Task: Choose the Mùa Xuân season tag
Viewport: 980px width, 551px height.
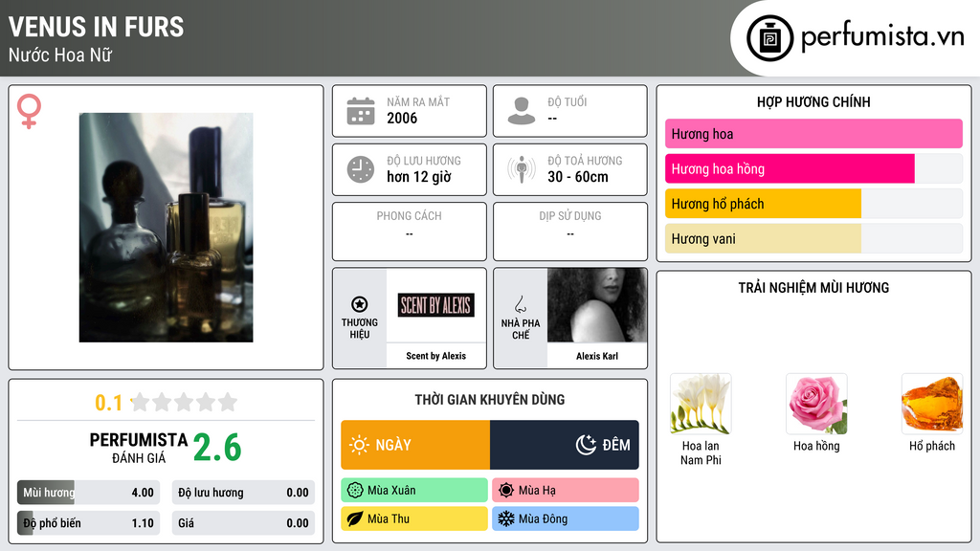Action: click(x=414, y=491)
